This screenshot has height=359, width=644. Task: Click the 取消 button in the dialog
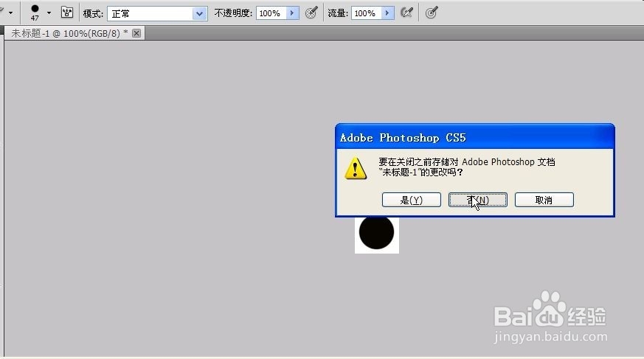coord(544,200)
